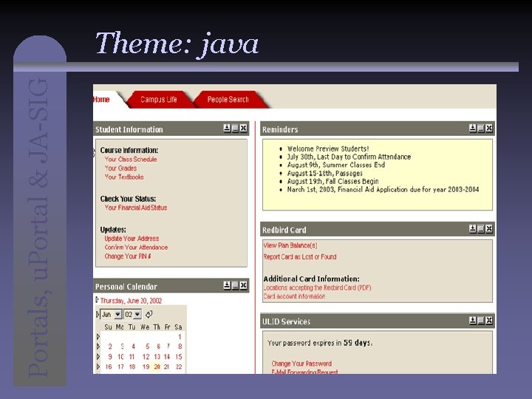532x399 pixels.
Task: Select June 15 in the calendar
Action: [179, 357]
